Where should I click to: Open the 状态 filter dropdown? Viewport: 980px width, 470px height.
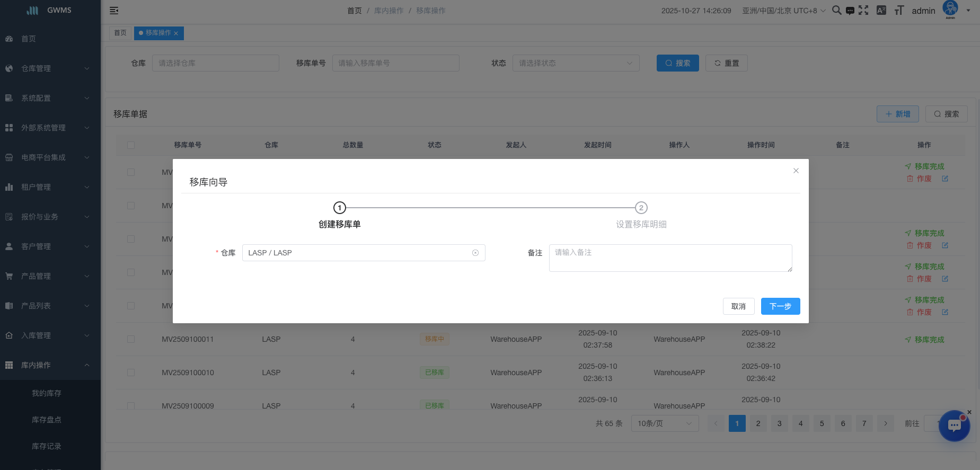pyautogui.click(x=576, y=63)
